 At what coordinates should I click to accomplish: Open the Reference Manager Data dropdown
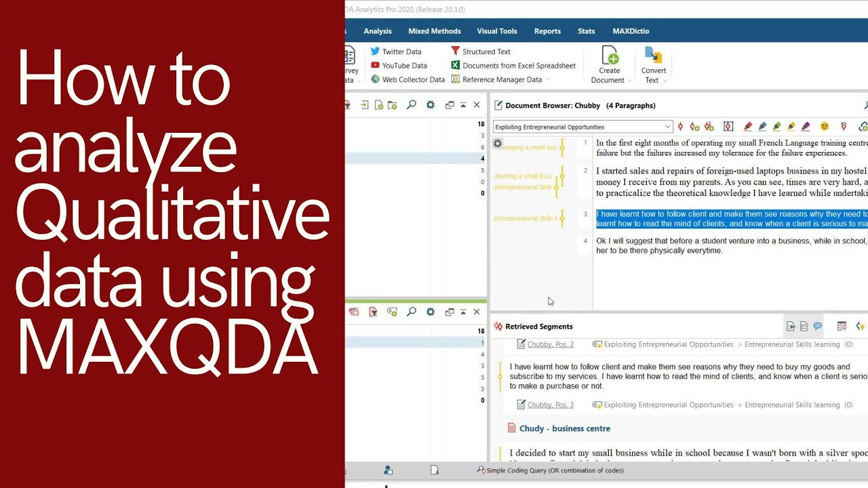coord(501,79)
